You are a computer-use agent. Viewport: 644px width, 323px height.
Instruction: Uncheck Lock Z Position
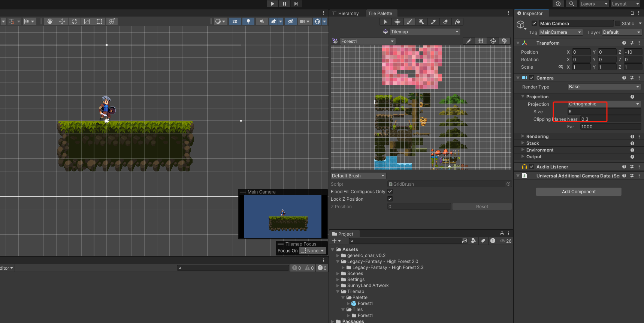pos(390,199)
